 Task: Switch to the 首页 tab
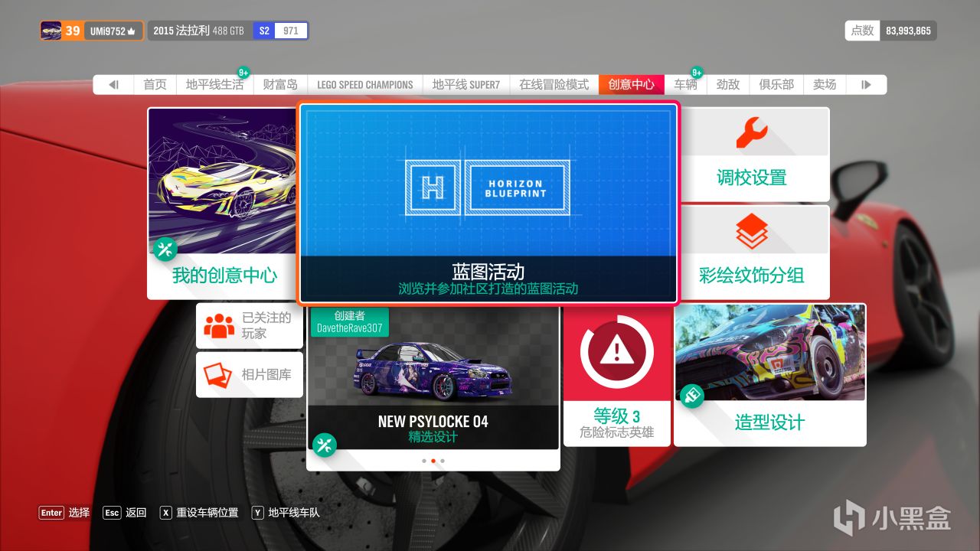coord(155,85)
